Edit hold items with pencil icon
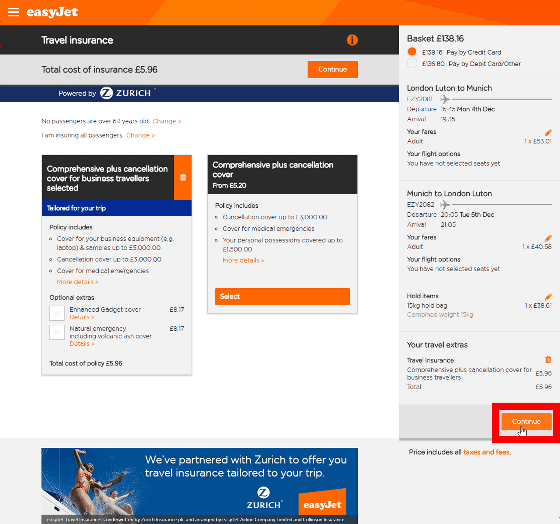The width and height of the screenshot is (560, 524). 548,297
